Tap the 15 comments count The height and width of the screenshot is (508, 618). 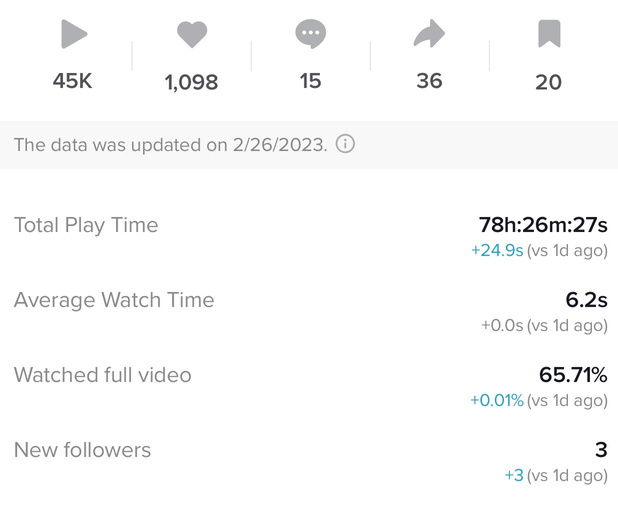(x=310, y=81)
